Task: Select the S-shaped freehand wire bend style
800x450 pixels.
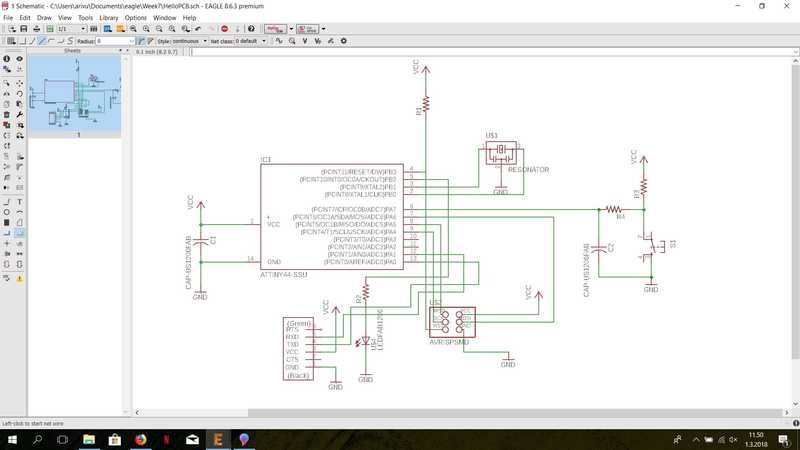Action: click(x=70, y=41)
